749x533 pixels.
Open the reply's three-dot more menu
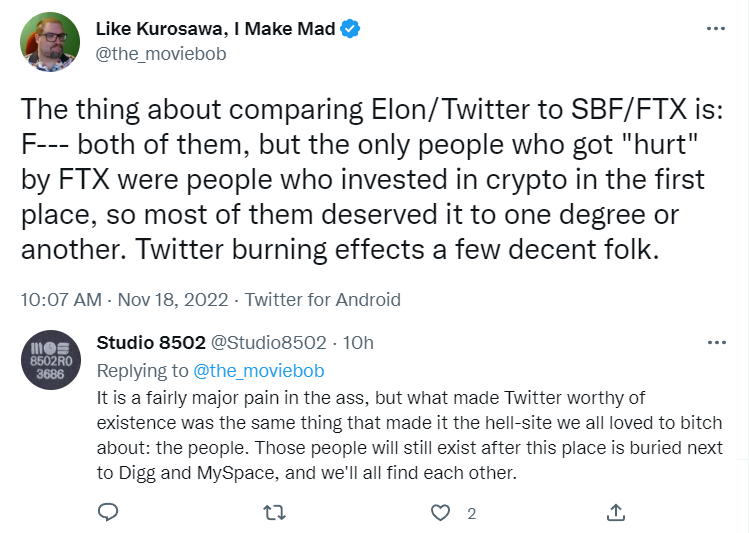[716, 343]
